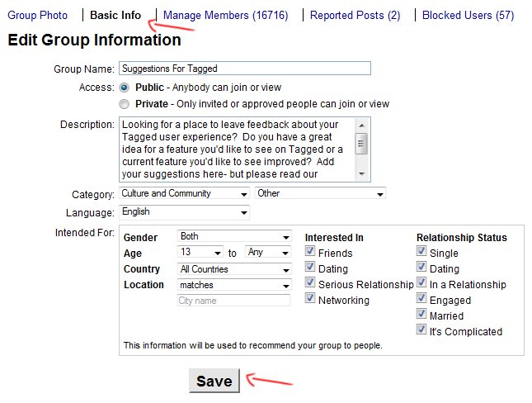View Blocked Users list

coord(468,16)
